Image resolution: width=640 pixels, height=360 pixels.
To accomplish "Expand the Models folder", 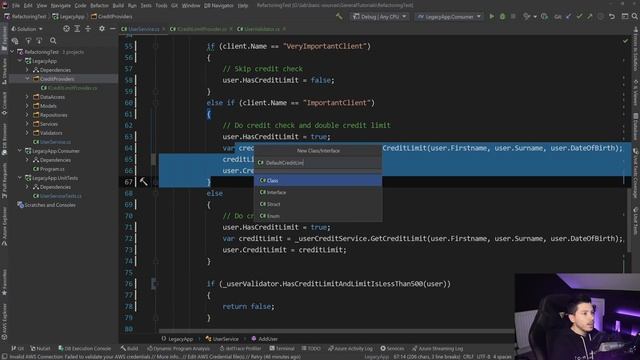I will click(x=27, y=106).
